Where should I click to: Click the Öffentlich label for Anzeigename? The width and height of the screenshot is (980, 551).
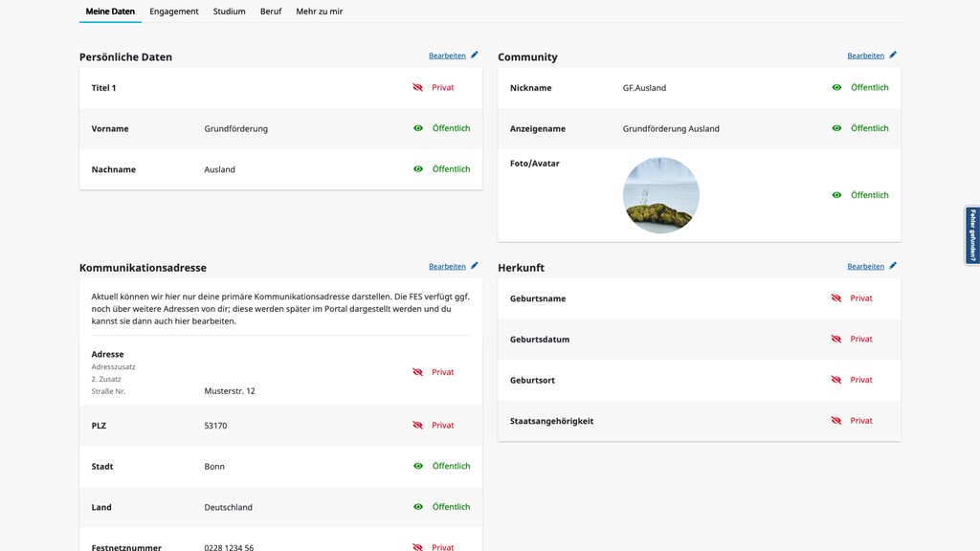pos(869,128)
